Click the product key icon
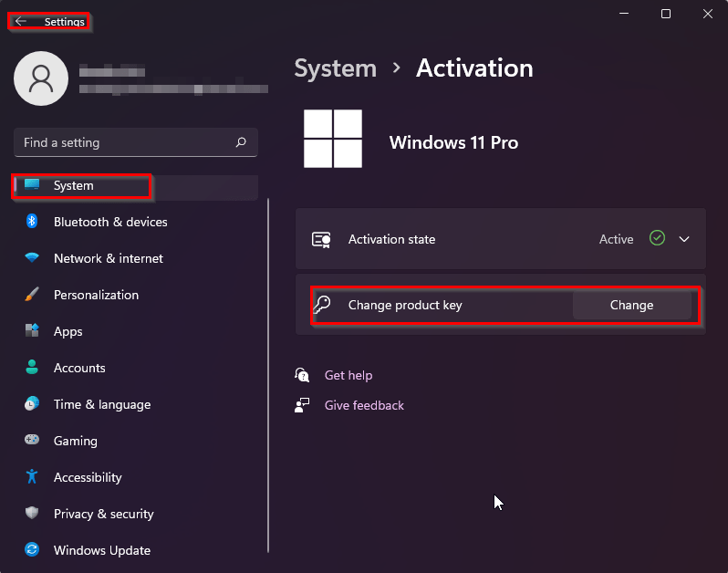 point(322,305)
